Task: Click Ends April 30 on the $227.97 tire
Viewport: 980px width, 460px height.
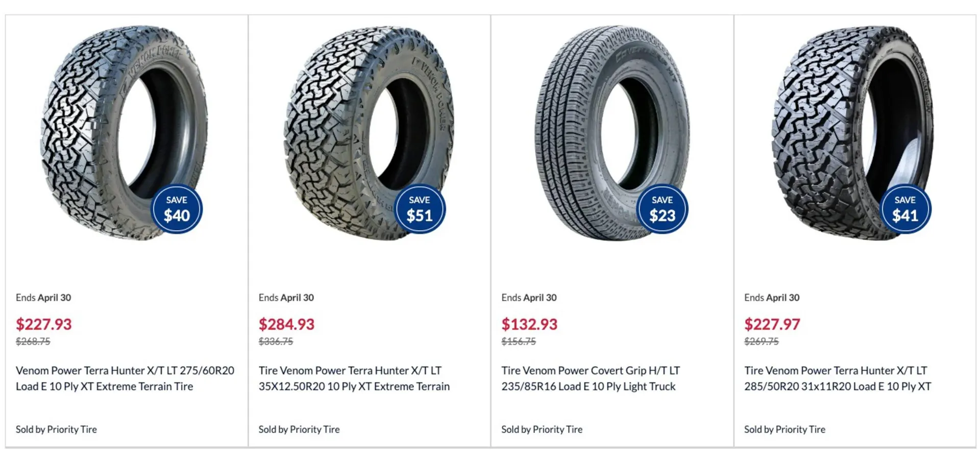Action: pos(772,298)
